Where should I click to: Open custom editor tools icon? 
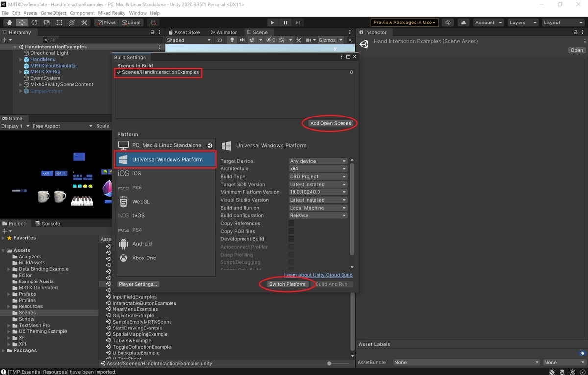[84, 23]
